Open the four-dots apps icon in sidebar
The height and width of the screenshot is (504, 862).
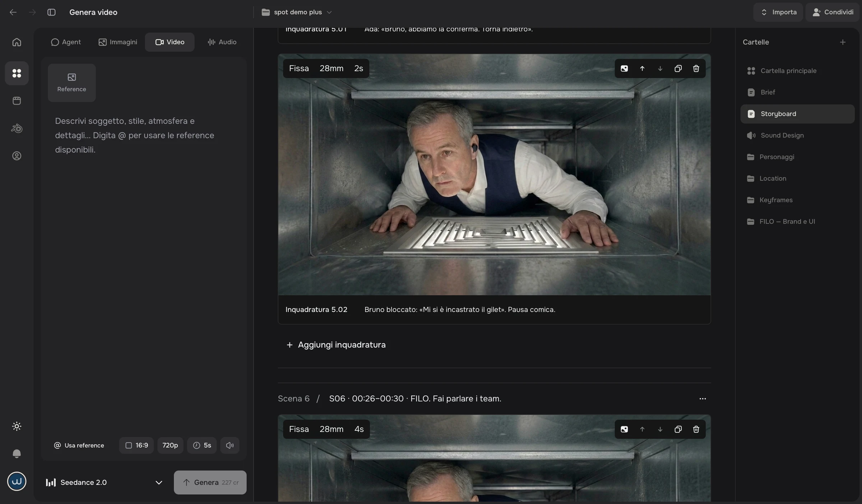coord(17,73)
